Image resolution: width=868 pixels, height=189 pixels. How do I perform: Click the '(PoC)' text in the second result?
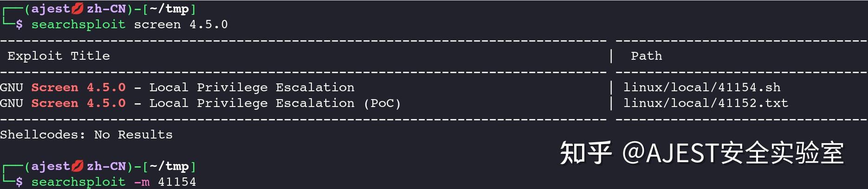382,103
